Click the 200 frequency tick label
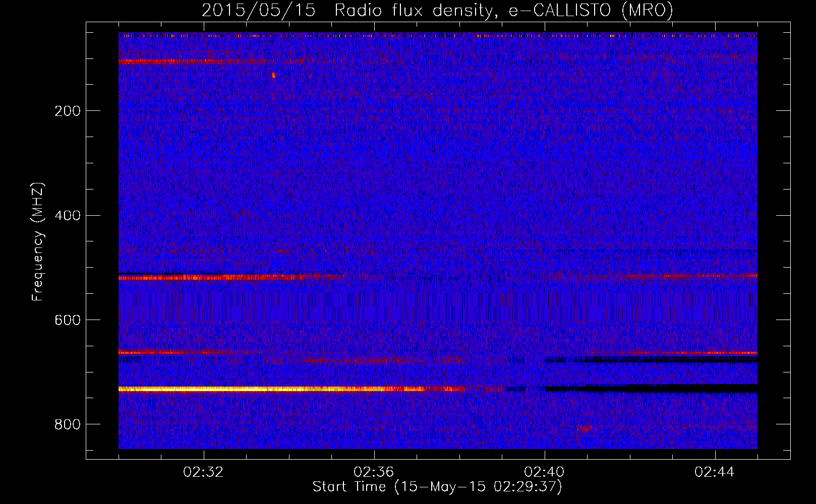 tap(68, 111)
